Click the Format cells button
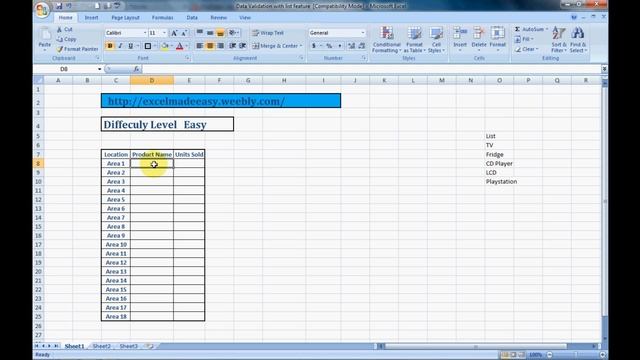 [x=498, y=40]
